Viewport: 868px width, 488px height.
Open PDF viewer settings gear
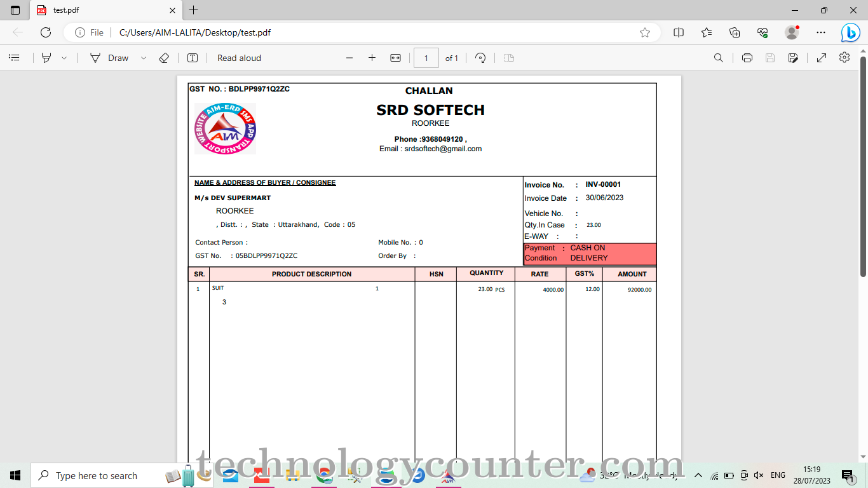click(x=844, y=57)
